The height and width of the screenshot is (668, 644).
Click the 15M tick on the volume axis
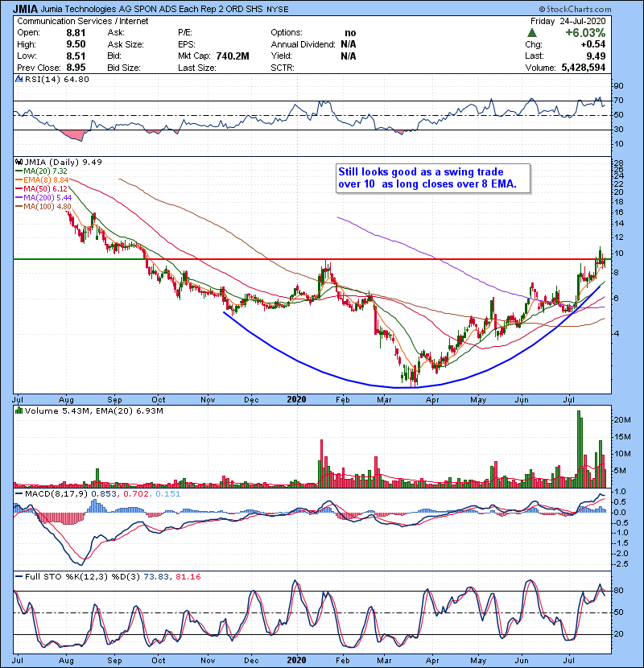tap(622, 437)
